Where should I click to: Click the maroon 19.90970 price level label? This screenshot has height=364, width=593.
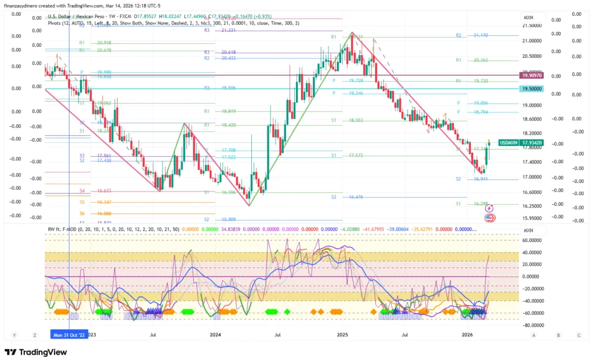point(532,75)
